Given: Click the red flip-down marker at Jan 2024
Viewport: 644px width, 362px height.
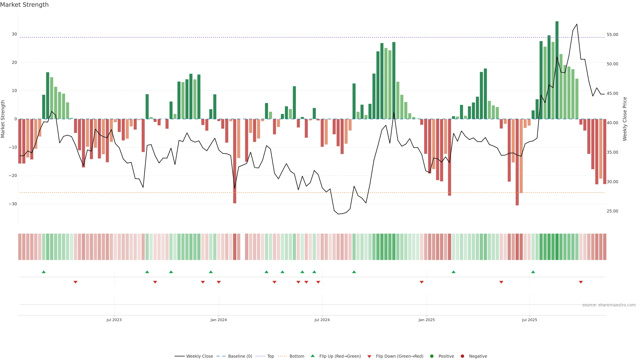Looking at the screenshot, I should [219, 282].
